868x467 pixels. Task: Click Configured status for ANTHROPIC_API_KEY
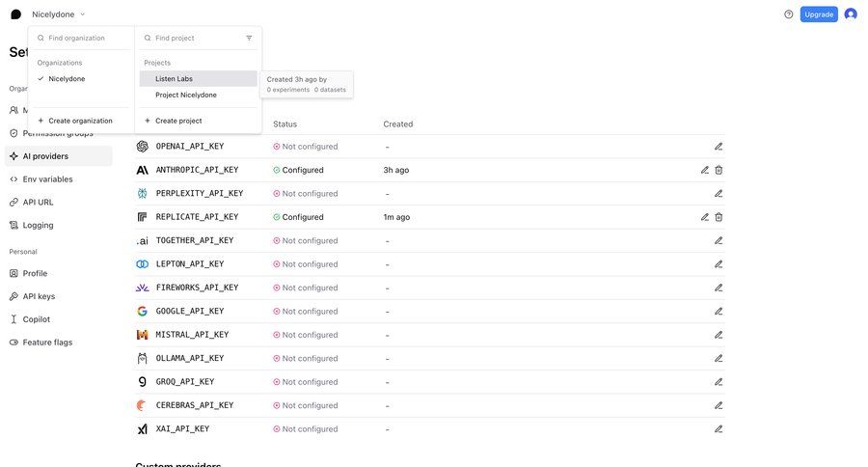click(298, 170)
